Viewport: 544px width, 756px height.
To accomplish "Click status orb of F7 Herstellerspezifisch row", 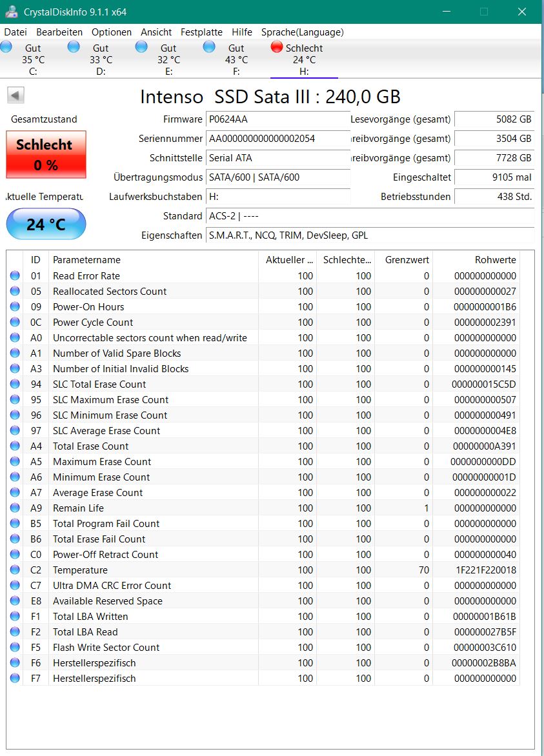I will tap(15, 679).
